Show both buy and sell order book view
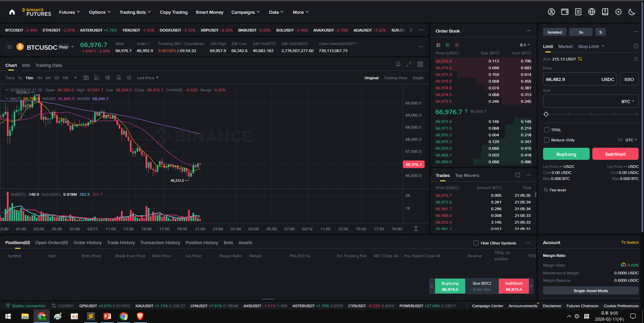 tap(439, 45)
